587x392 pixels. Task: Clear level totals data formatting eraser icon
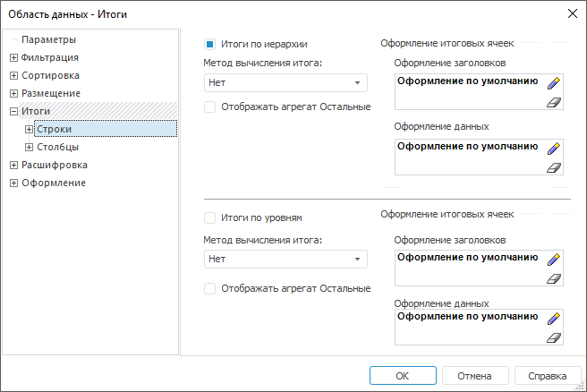554,337
